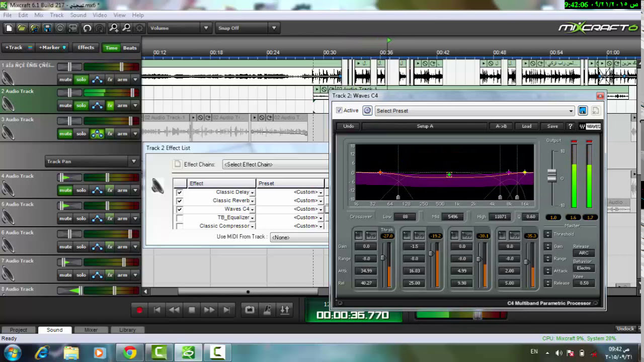This screenshot has height=362, width=644.
Task: Zoom out with magnifier minus icon
Action: 127,28
